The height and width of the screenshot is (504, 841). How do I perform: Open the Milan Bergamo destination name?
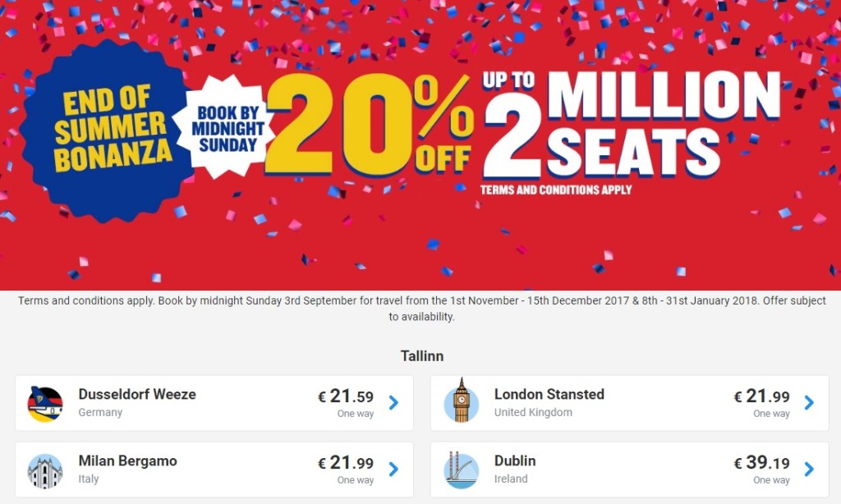coord(127,460)
